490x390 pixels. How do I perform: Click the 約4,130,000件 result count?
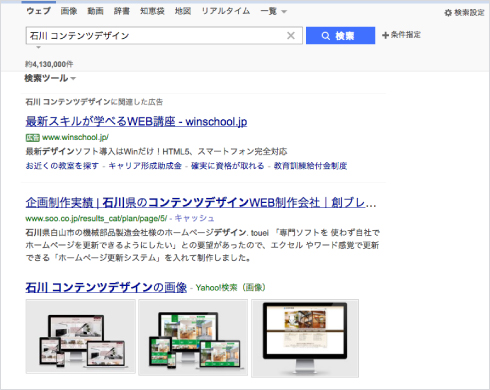coord(49,64)
